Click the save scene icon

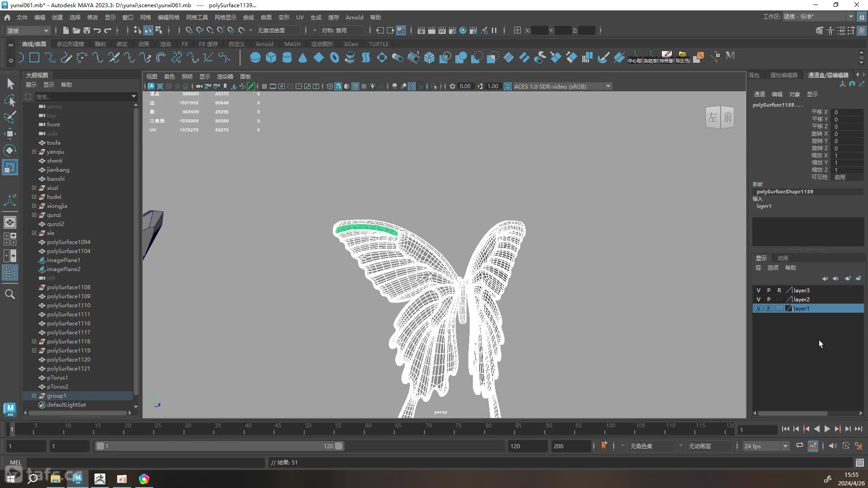[x=87, y=30]
